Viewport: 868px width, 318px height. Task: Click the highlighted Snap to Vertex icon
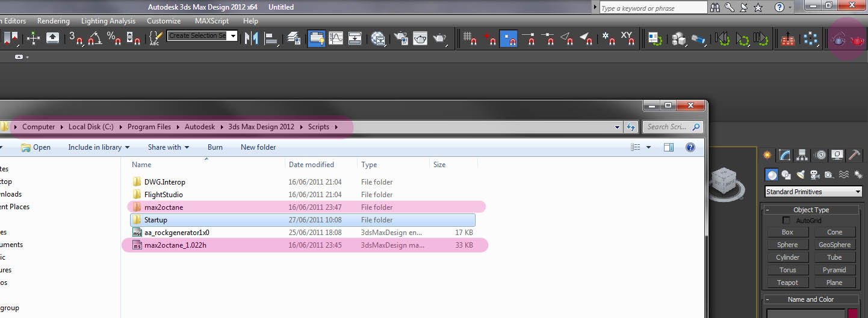[x=509, y=38]
